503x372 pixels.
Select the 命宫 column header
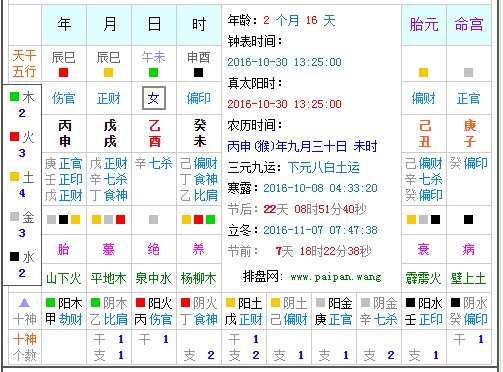pos(469,25)
